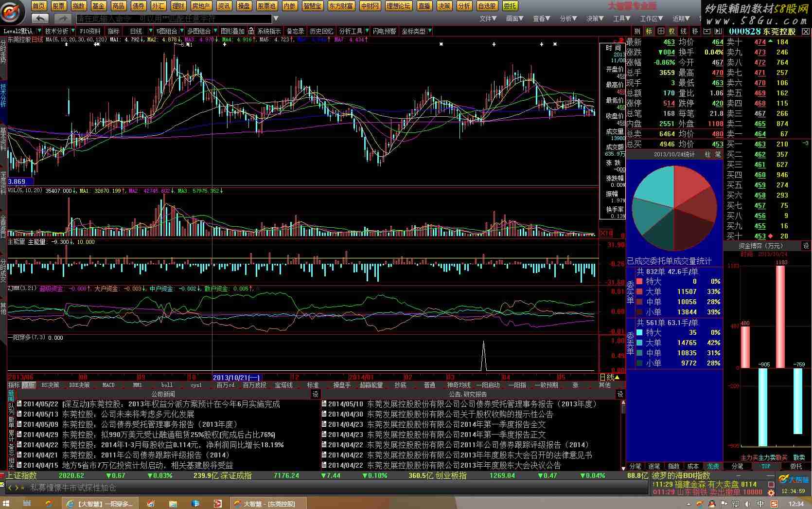The height and width of the screenshot is (509, 812).
Task: Toggle the 测 measure tool icon
Action: click(637, 31)
